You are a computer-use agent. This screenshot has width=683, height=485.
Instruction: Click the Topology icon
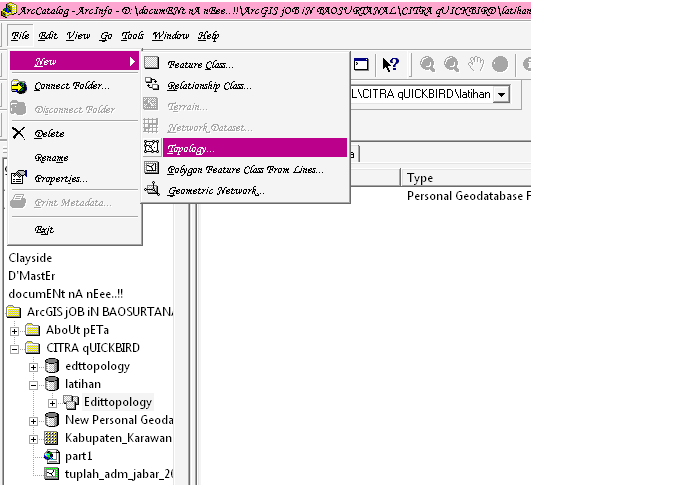click(x=151, y=147)
